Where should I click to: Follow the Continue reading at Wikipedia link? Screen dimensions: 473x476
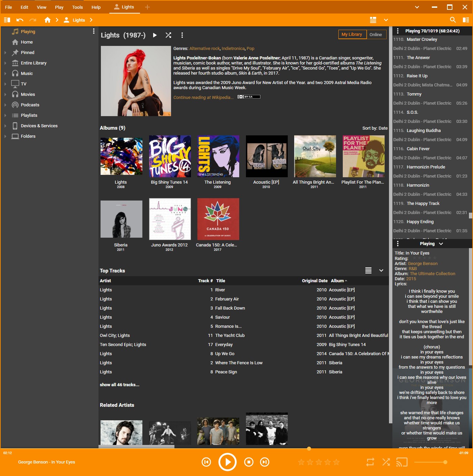coord(203,98)
